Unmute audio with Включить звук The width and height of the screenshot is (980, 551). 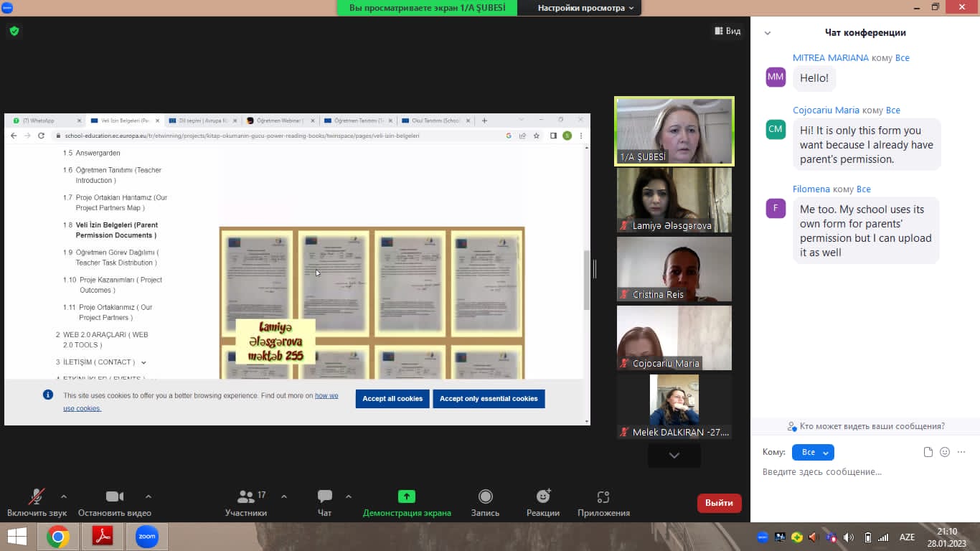point(37,502)
